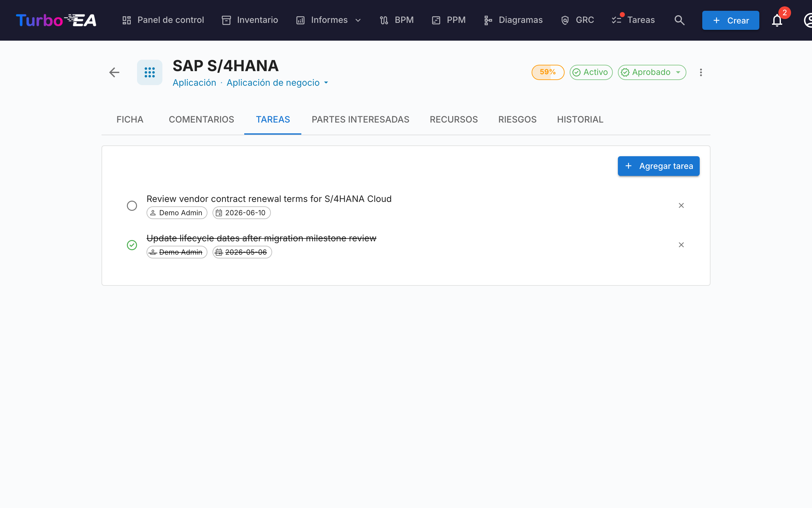Click the struck-through Demo Admin chip
The image size is (812, 508).
(x=177, y=252)
